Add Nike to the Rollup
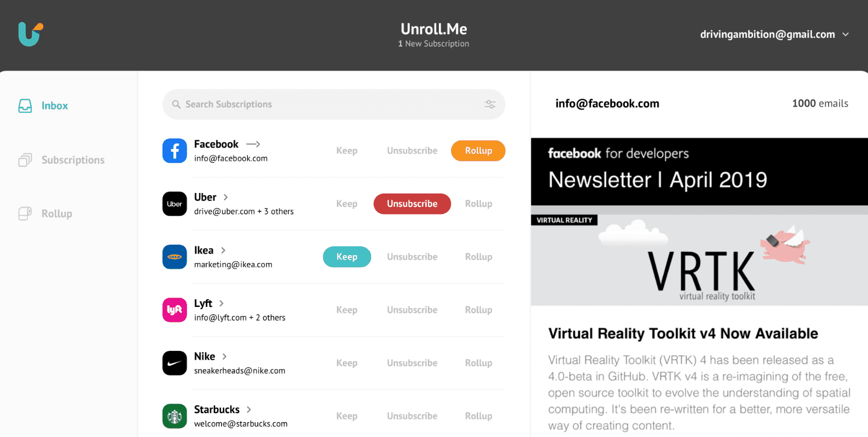The image size is (868, 437). [479, 363]
